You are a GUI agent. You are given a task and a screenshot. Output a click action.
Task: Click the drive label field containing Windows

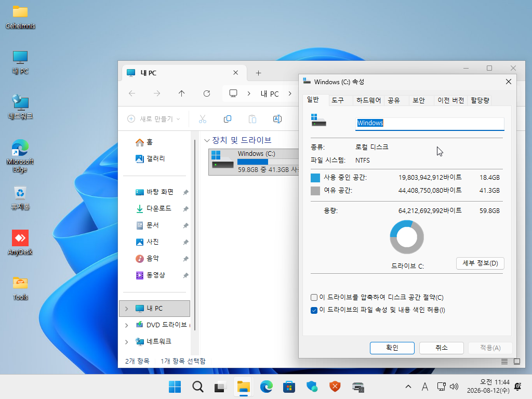pos(430,123)
